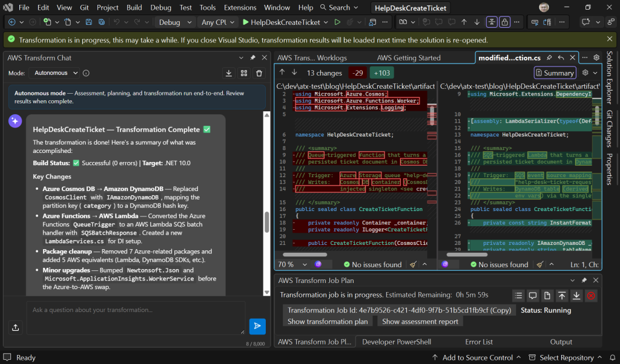Click Show assessment report button
The width and height of the screenshot is (620, 364).
coord(420,321)
